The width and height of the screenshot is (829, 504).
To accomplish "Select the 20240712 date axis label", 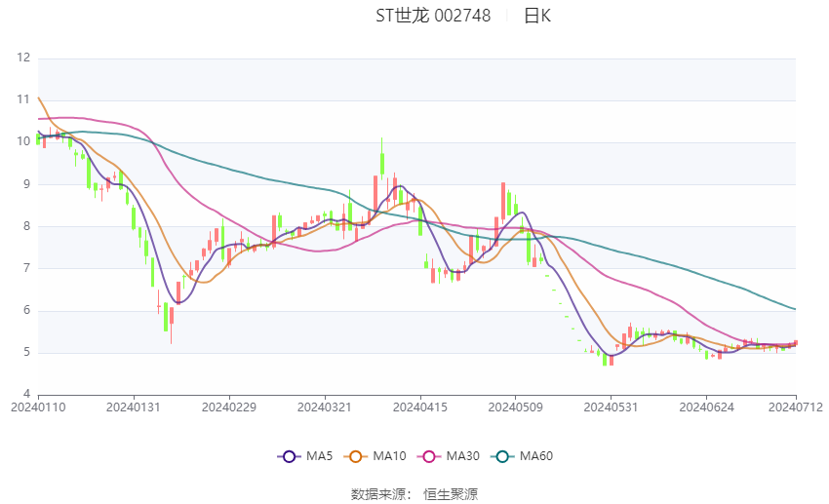I will (x=795, y=407).
